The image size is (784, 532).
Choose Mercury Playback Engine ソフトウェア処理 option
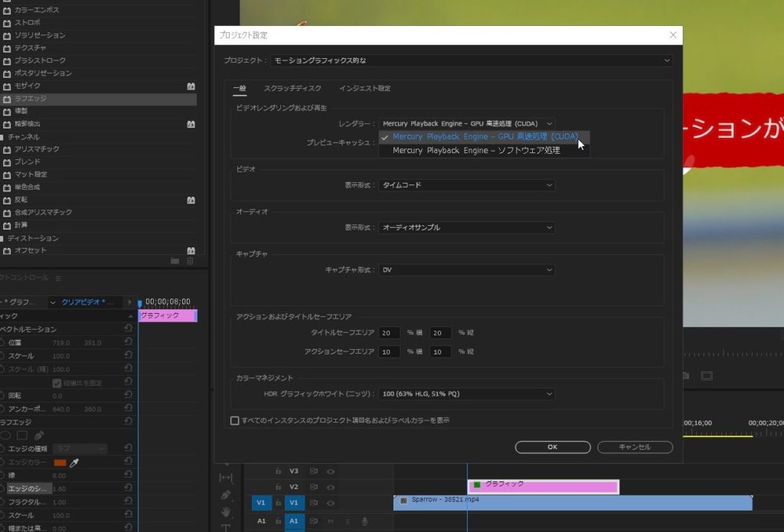pyautogui.click(x=476, y=151)
